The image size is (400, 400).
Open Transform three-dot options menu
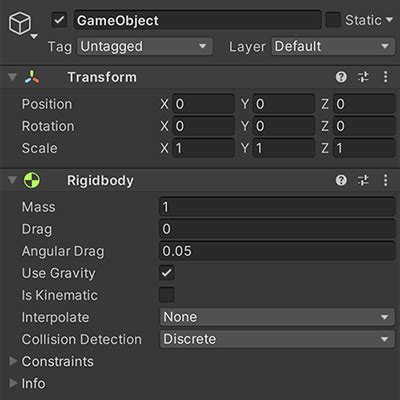(385, 77)
